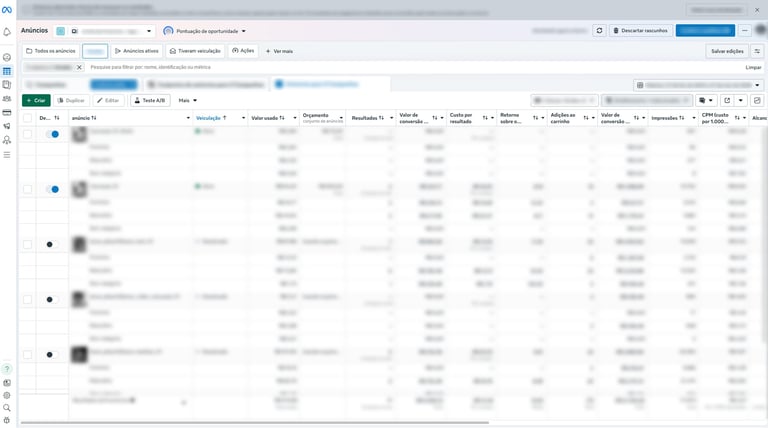Click the green Criar button
The height and width of the screenshot is (428, 768).
pos(36,100)
